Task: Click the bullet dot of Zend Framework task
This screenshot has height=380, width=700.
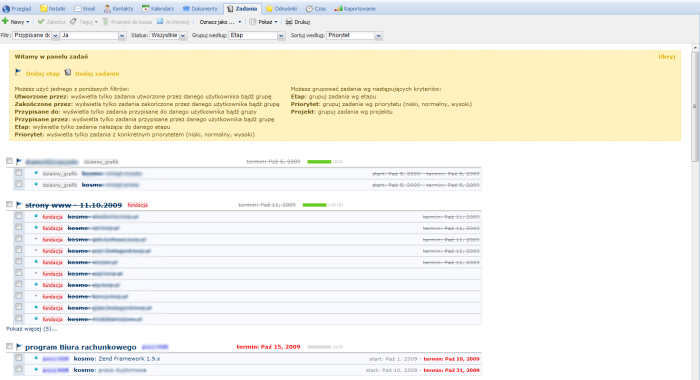Action: (36, 358)
